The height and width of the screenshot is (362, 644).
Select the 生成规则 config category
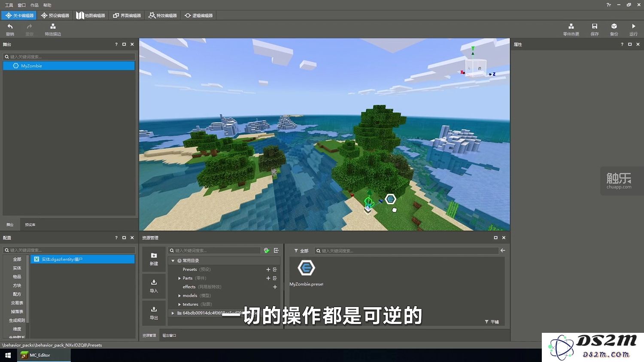click(x=17, y=320)
